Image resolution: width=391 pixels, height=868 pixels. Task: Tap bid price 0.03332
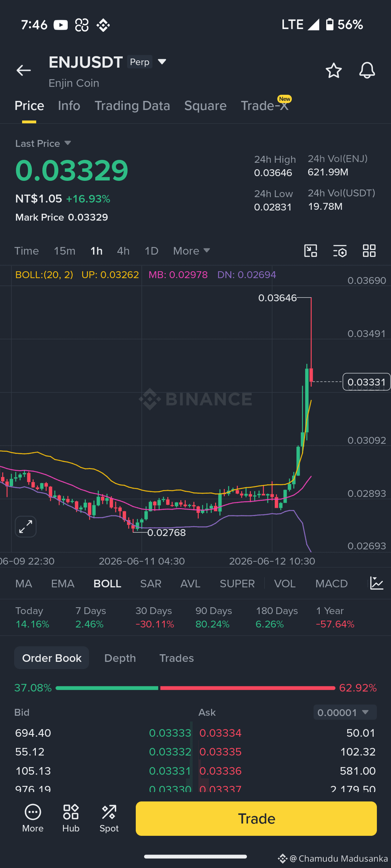click(170, 752)
